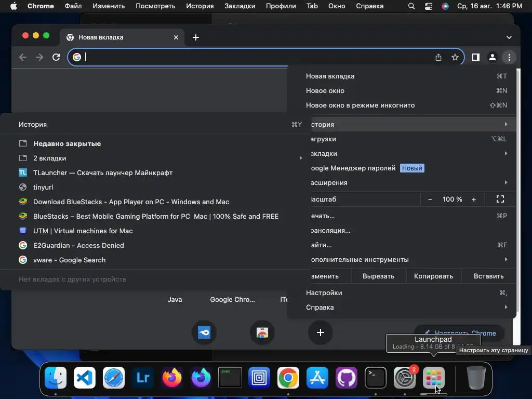The width and height of the screenshot is (532, 399).
Task: Click Spotlight search icon in menu bar
Action: [411, 6]
